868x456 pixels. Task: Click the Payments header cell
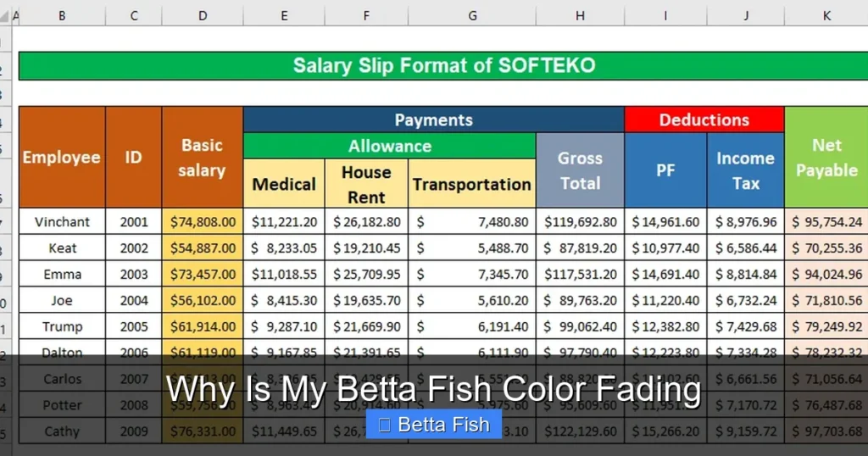click(434, 120)
